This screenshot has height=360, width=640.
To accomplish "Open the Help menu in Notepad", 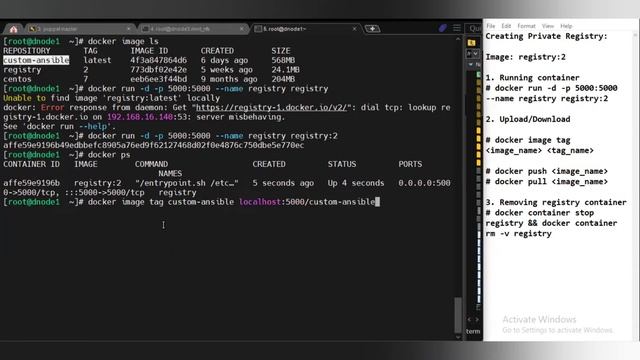I will pos(566,26).
